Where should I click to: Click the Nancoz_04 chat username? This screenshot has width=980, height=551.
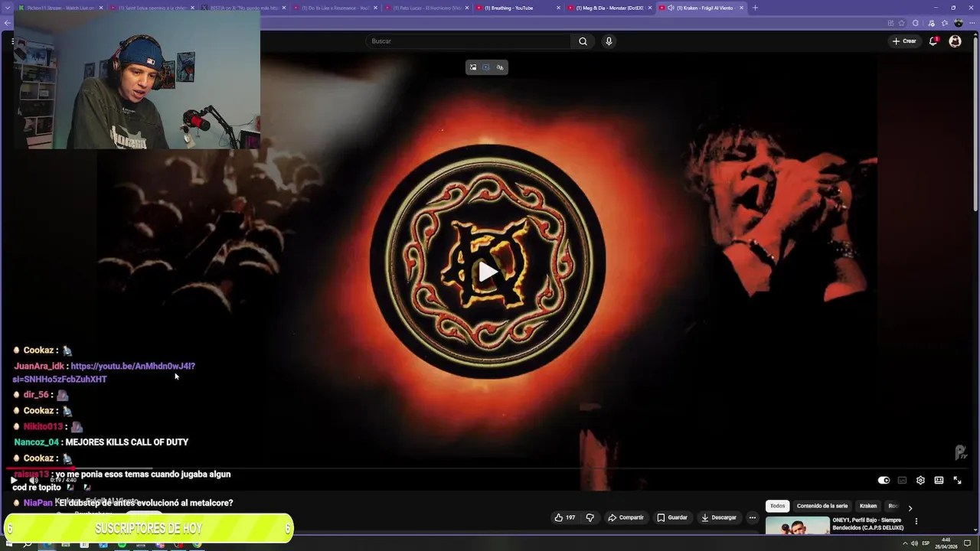36,442
